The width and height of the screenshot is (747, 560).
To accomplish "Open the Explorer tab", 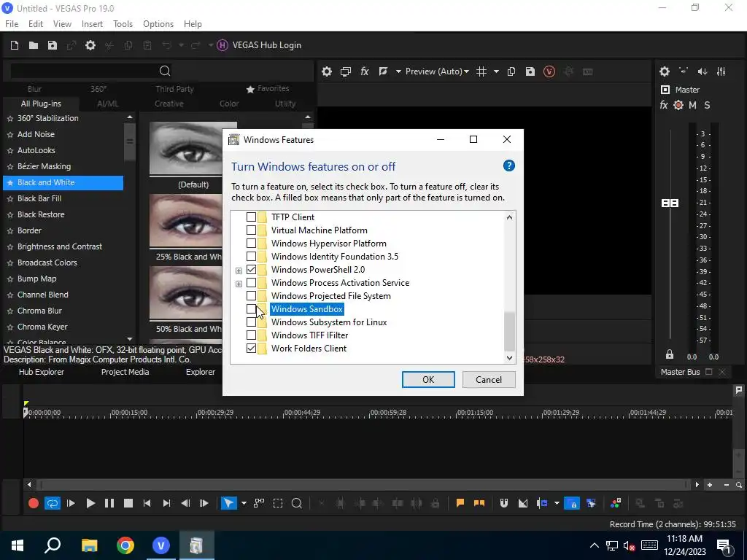I will [x=201, y=372].
